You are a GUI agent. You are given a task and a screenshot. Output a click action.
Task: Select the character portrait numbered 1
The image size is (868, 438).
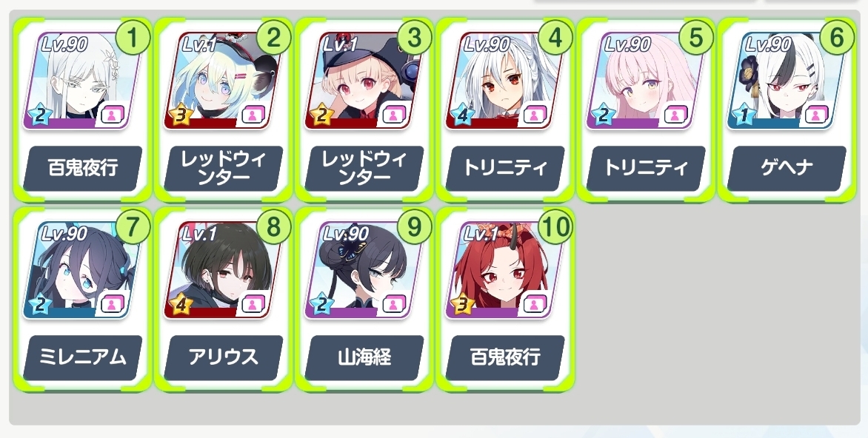pos(82,80)
